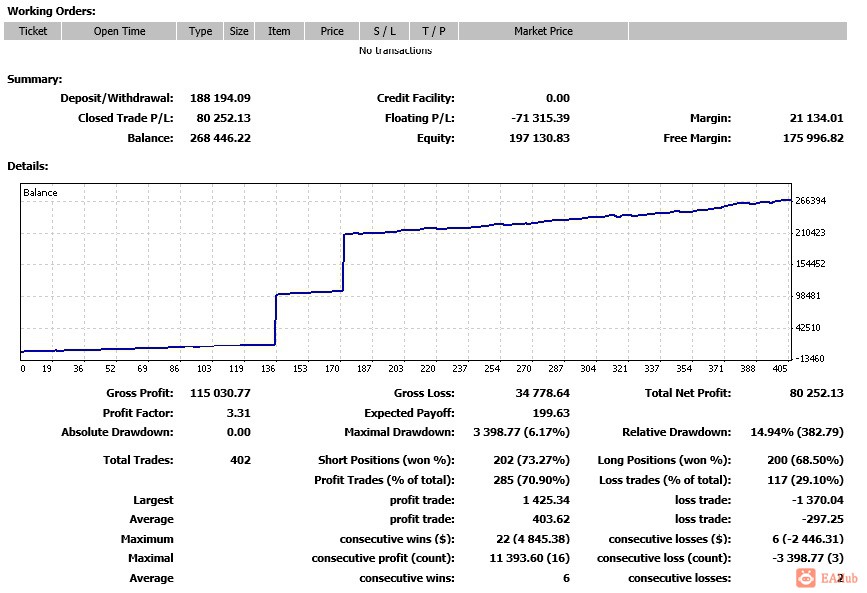This screenshot has width=867, height=593.
Task: Click the Ticket column header
Action: pyautogui.click(x=33, y=31)
